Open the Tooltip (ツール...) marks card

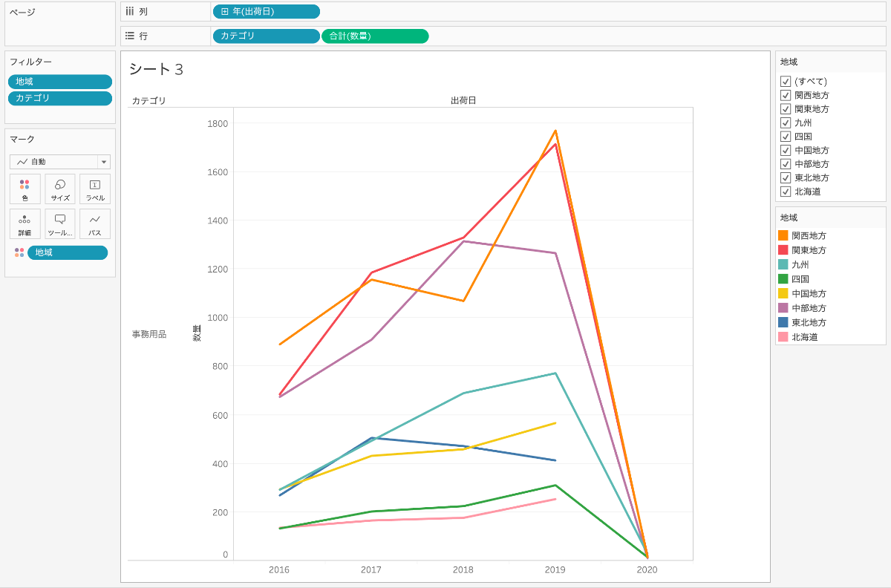tap(60, 223)
